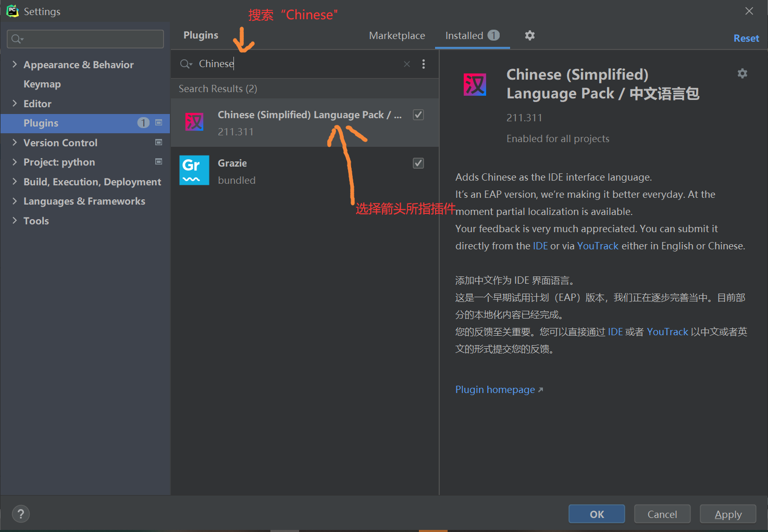Screen dimensions: 768x532
Task: Click the settings search magnifier icon
Action: pyautogui.click(x=17, y=39)
